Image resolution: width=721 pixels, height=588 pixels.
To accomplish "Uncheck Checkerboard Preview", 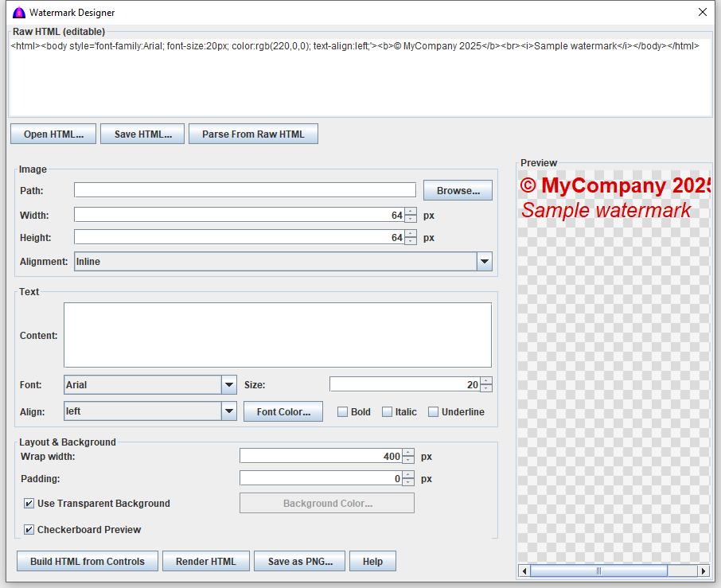I will tap(28, 529).
